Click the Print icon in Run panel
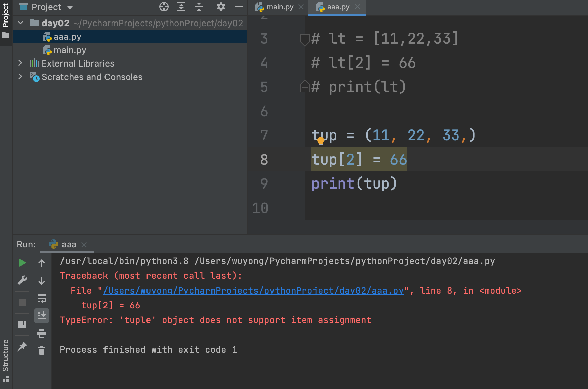 coord(42,333)
